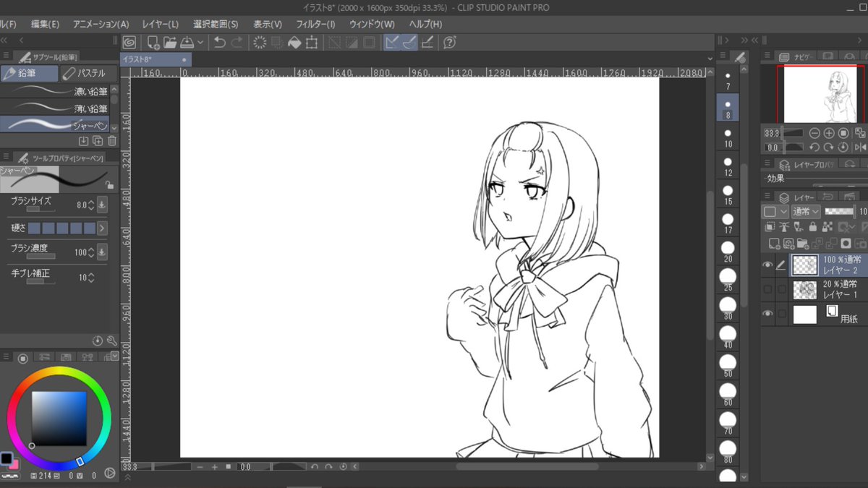Click the Navigator zoom in plus icon

click(829, 133)
